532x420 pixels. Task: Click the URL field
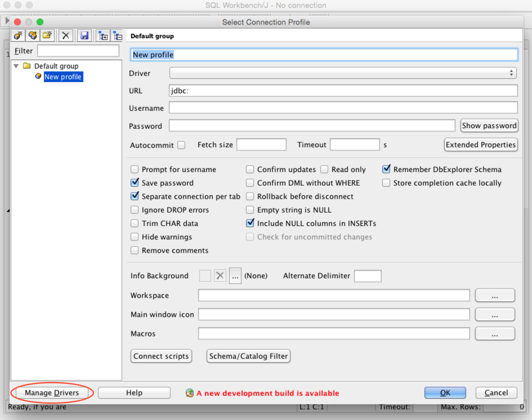(x=343, y=90)
